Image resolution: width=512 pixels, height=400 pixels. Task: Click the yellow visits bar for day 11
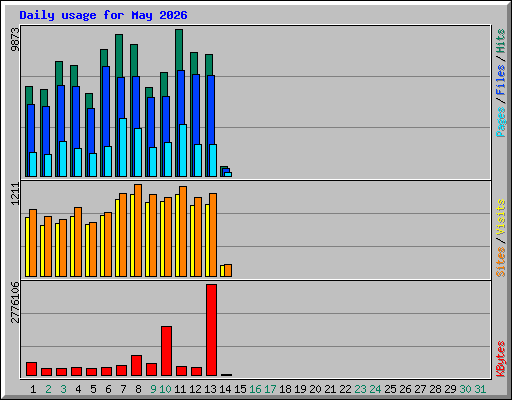pos(177,235)
